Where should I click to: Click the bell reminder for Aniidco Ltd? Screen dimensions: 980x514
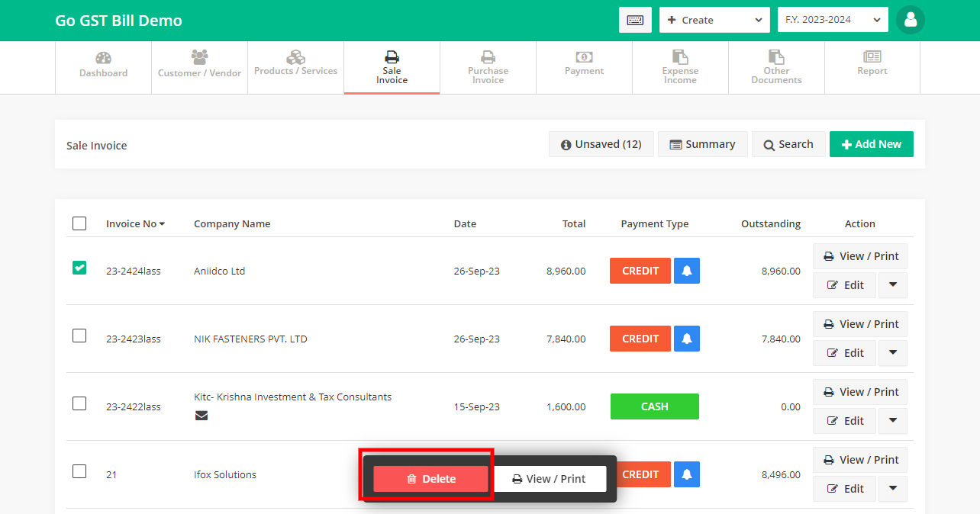pos(686,271)
